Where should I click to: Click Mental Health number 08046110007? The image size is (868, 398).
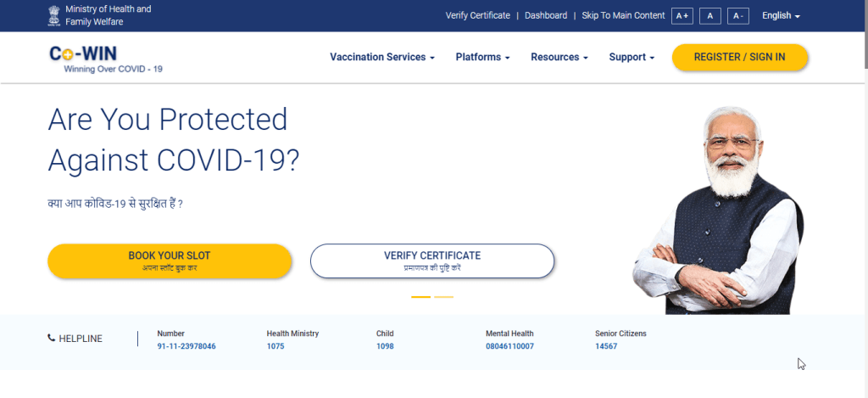coord(509,346)
